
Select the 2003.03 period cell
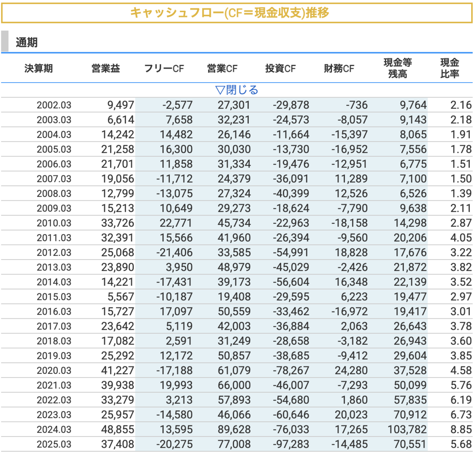[54, 120]
